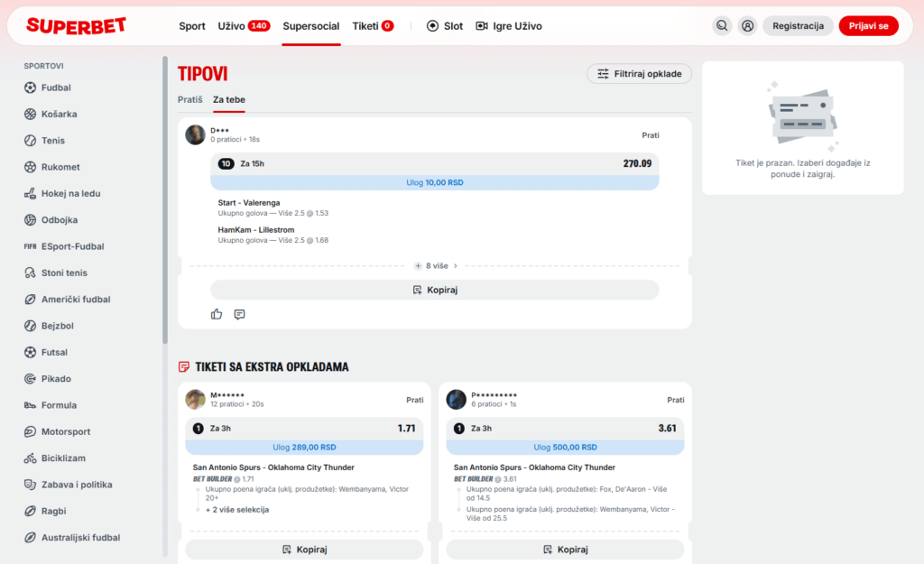Open Uživo live betting menu

(x=244, y=26)
